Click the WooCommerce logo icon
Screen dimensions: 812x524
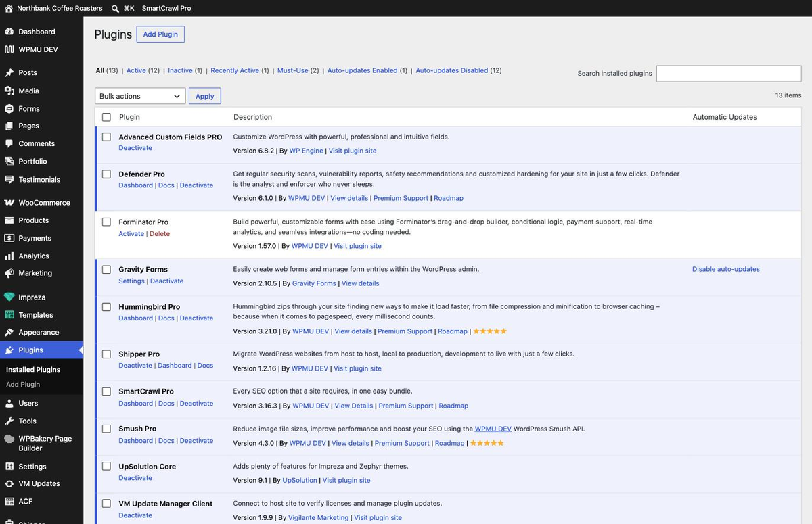click(x=9, y=203)
